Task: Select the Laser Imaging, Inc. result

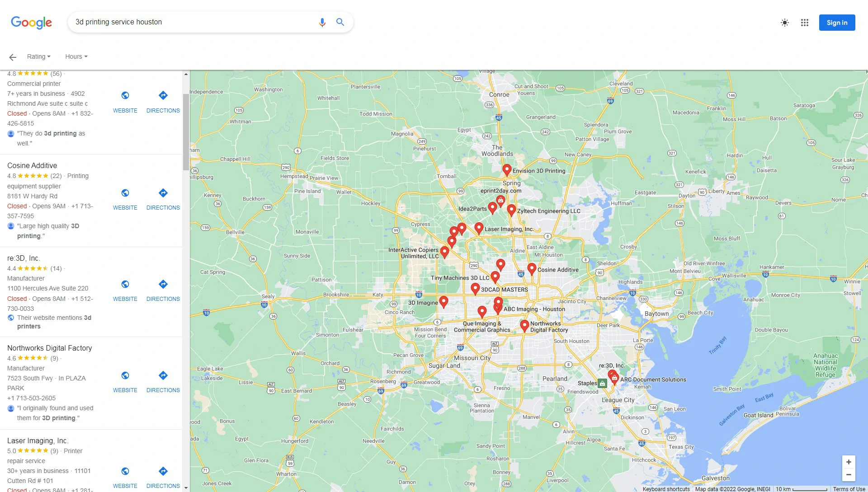Action: 38,440
